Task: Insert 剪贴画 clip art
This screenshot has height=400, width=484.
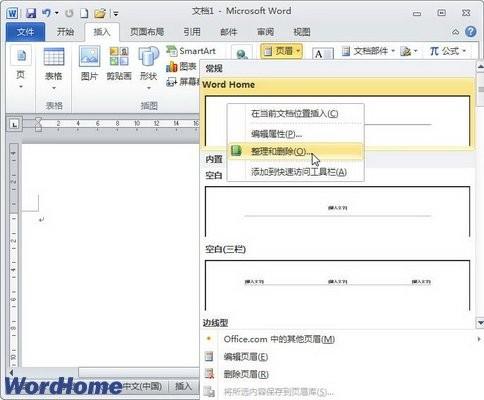Action: point(119,64)
